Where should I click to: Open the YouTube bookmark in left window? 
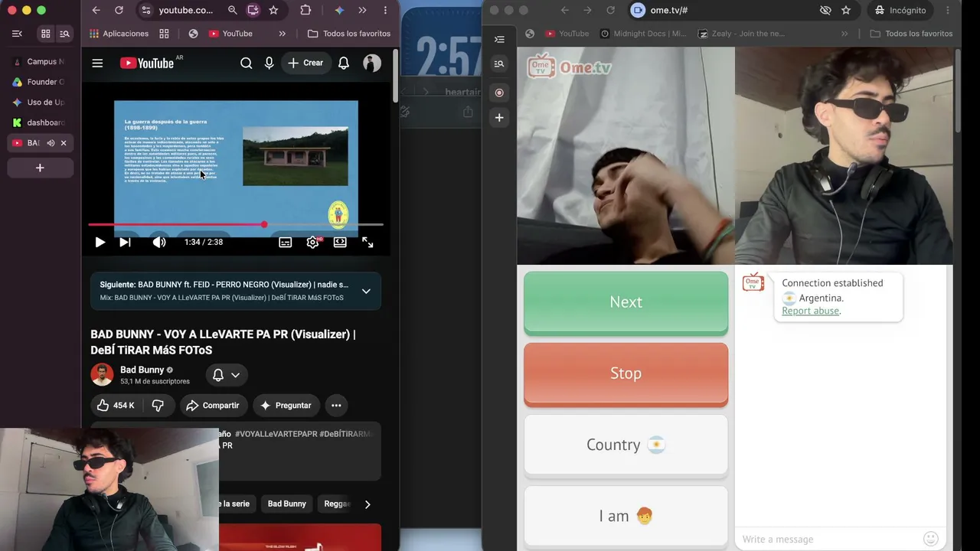coord(230,34)
